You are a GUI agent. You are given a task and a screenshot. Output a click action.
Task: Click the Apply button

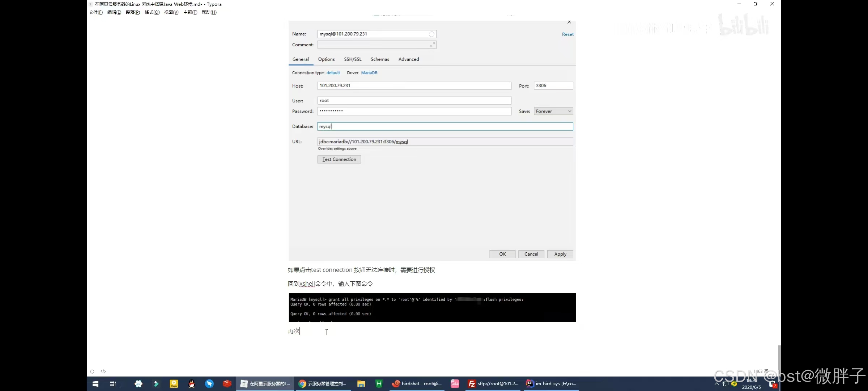click(x=560, y=254)
